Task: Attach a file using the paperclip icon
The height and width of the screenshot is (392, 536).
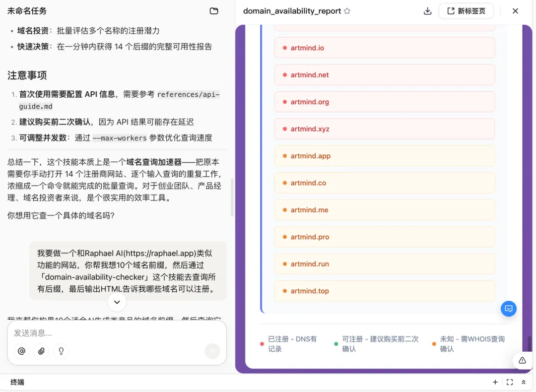Action: pyautogui.click(x=42, y=351)
